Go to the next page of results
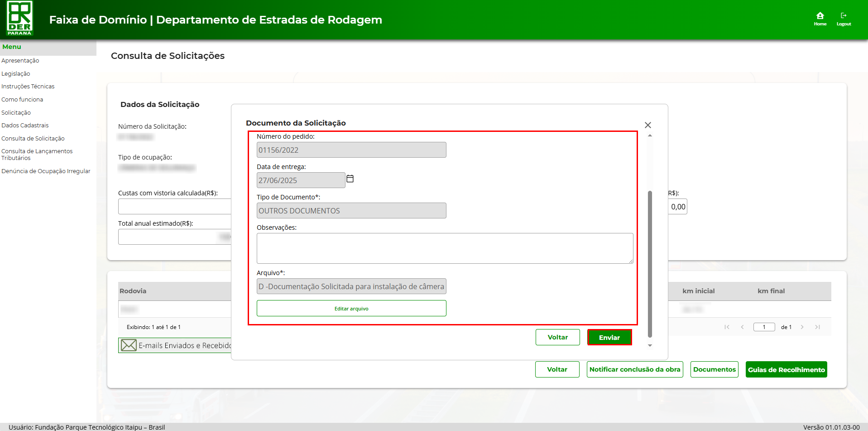The width and height of the screenshot is (868, 431). point(802,327)
